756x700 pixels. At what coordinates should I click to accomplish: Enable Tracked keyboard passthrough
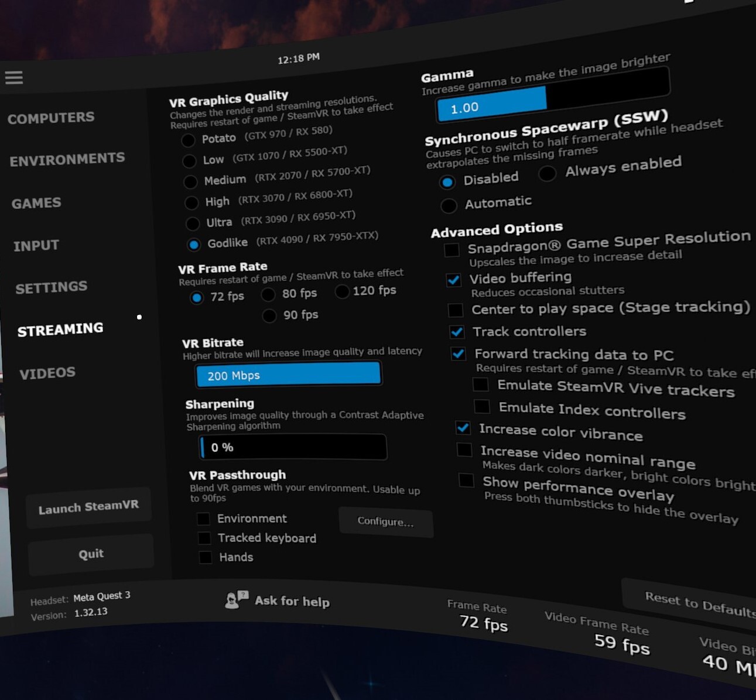204,538
